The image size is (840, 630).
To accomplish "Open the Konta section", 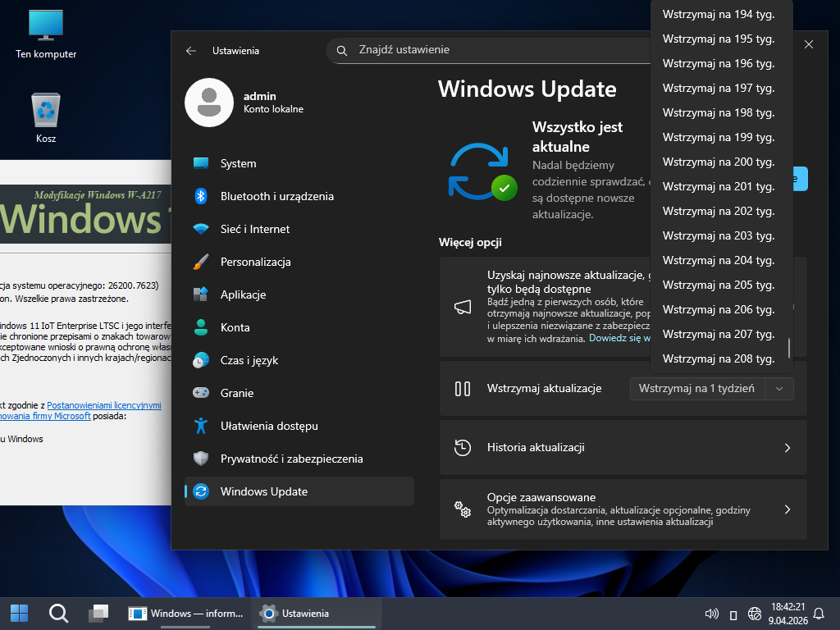I will (x=235, y=327).
